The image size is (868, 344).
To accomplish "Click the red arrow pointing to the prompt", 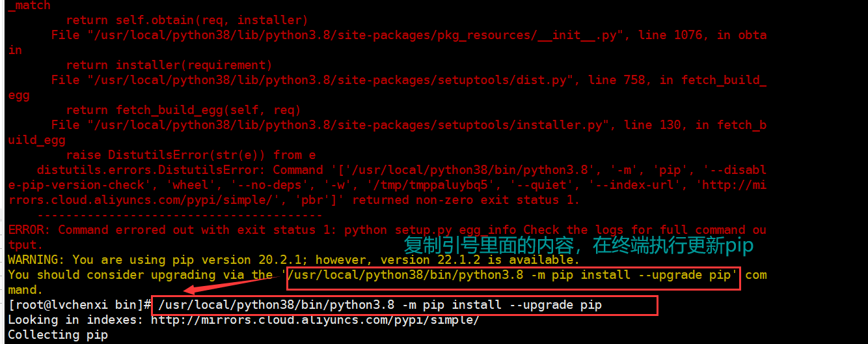I will coord(235,285).
